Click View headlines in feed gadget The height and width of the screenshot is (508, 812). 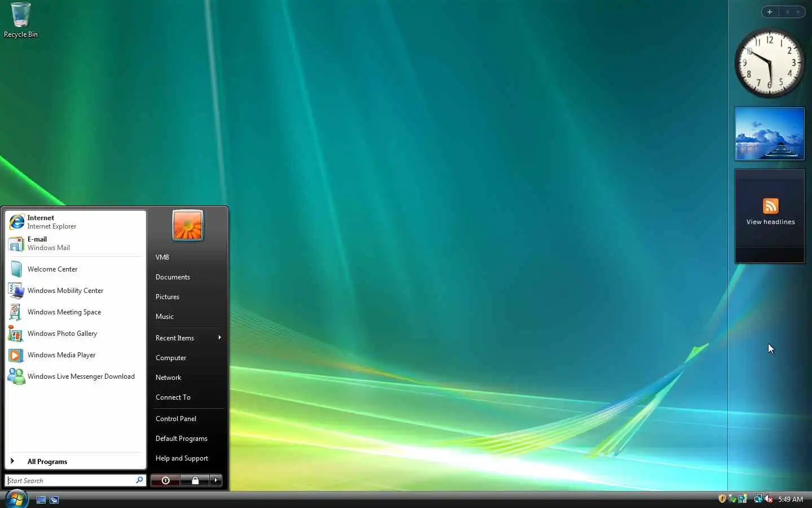coord(770,222)
